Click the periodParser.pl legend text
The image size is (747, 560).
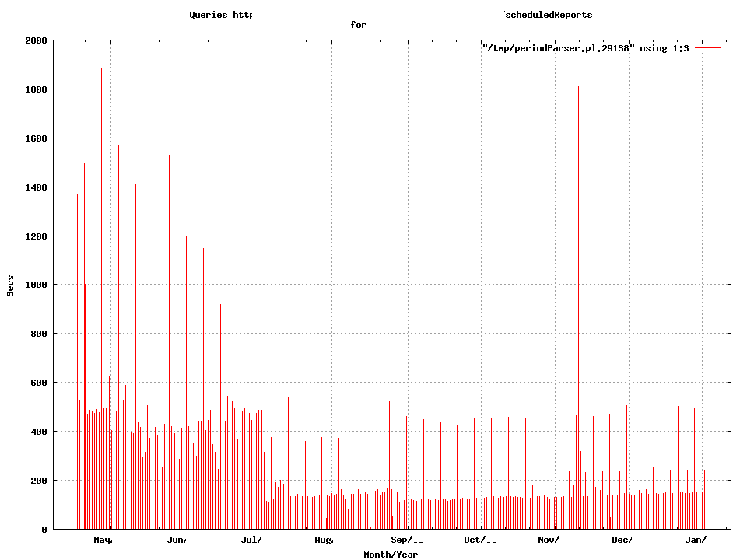pos(585,48)
